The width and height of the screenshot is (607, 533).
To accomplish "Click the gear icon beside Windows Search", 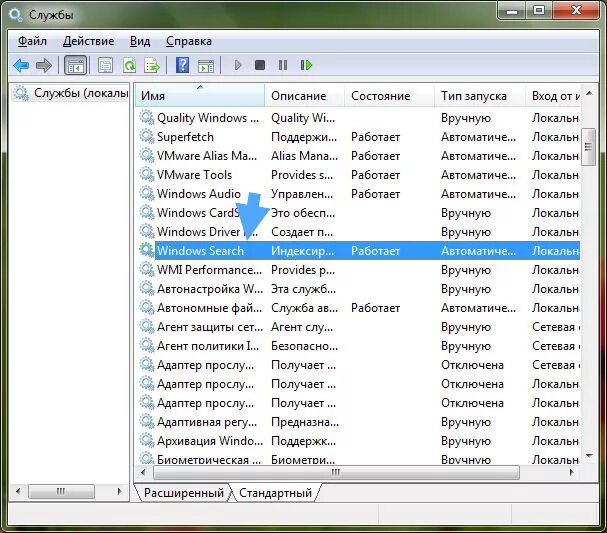I will 147,250.
